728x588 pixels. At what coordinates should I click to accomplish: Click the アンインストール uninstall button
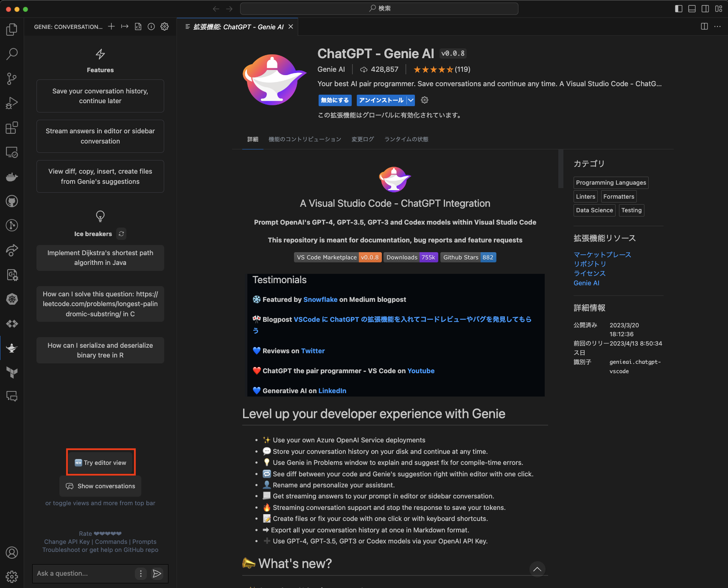coord(381,100)
